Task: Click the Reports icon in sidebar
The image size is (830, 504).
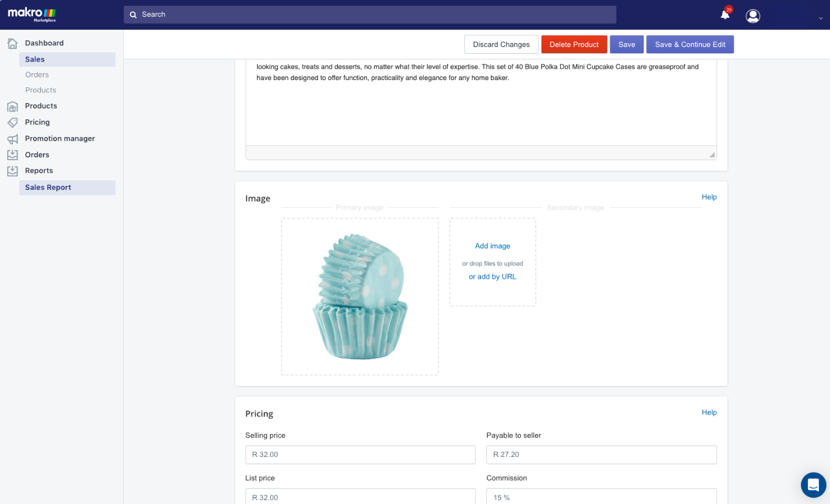Action: tap(12, 171)
